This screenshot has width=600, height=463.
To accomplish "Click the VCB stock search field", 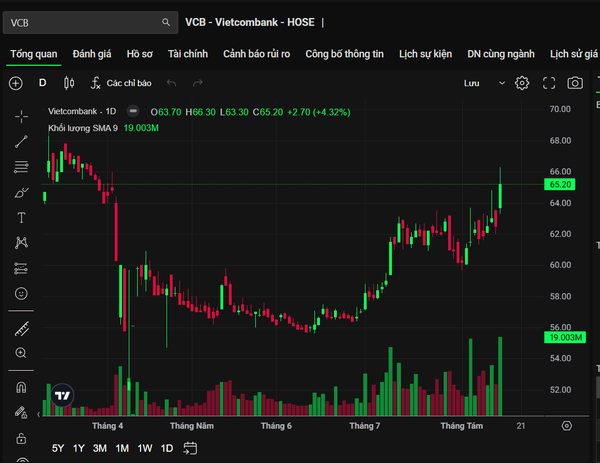I will (90, 23).
